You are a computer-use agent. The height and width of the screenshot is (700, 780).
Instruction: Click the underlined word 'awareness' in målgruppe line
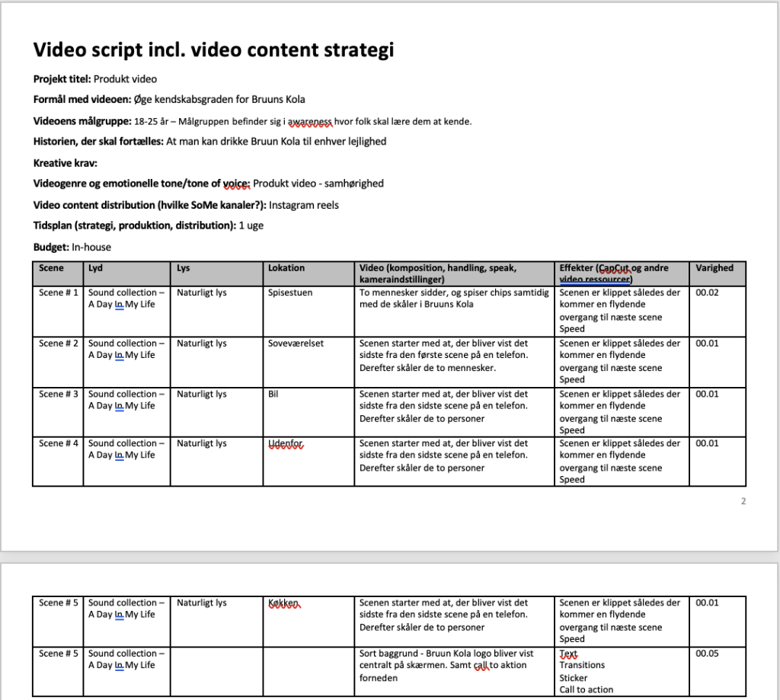coord(310,121)
